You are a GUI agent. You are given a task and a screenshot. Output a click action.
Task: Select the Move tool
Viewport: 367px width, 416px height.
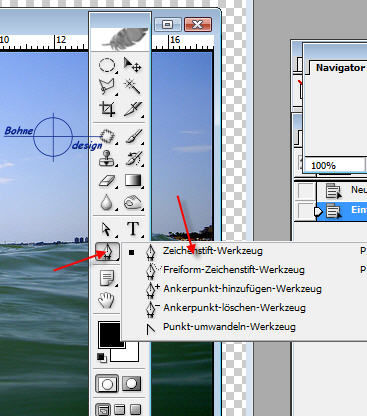tap(132, 65)
